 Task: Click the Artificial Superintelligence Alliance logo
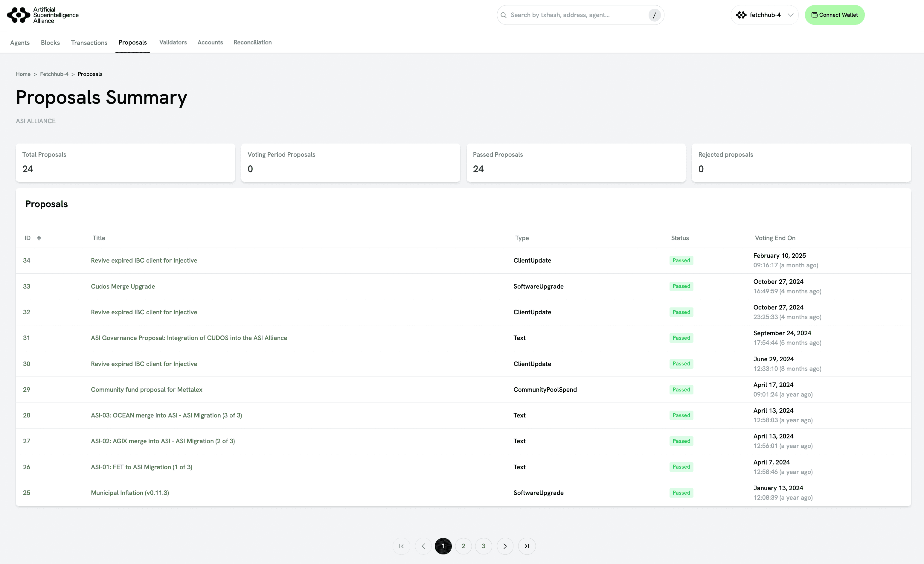43,15
